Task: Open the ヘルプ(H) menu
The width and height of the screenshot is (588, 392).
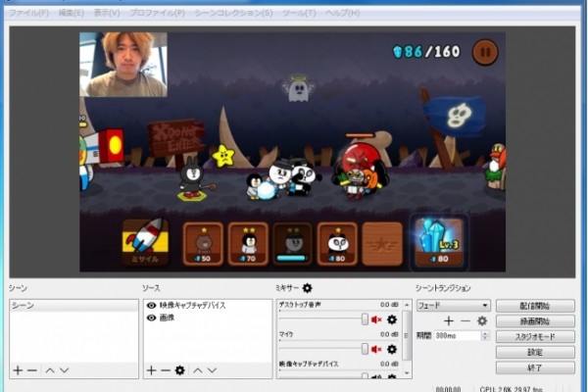Action: pos(343,13)
